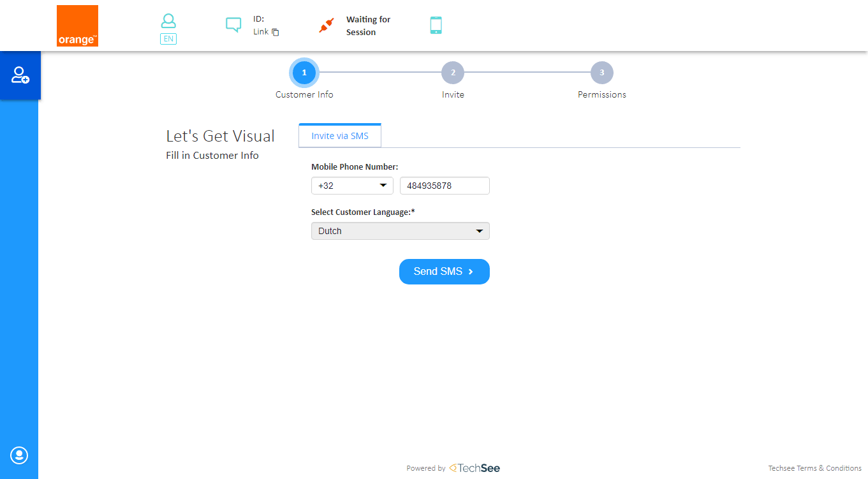Open the +32 country code dropdown

(x=352, y=186)
